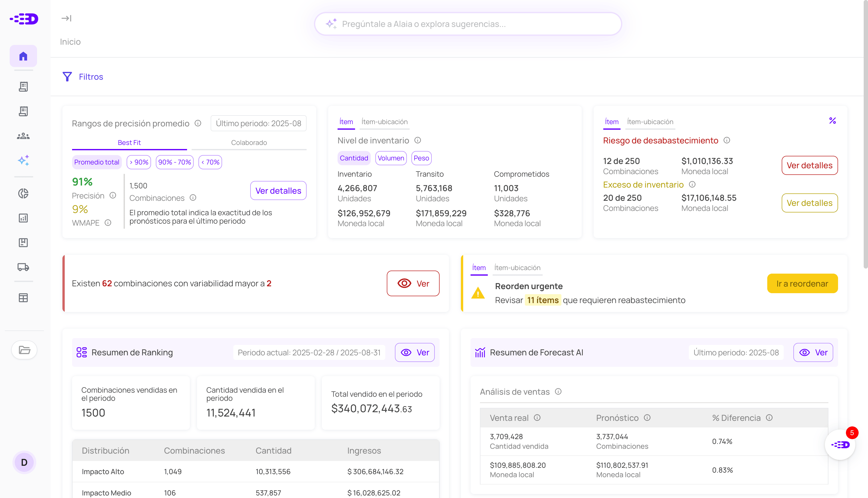Screen dimensions: 868x498
Task: Click the delivery truck sidebar icon
Action: pyautogui.click(x=23, y=267)
